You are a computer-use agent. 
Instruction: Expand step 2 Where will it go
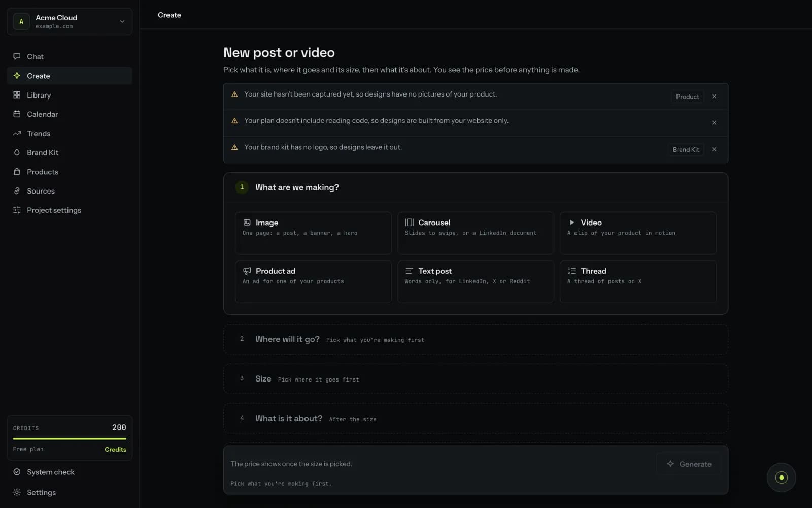coord(476,339)
